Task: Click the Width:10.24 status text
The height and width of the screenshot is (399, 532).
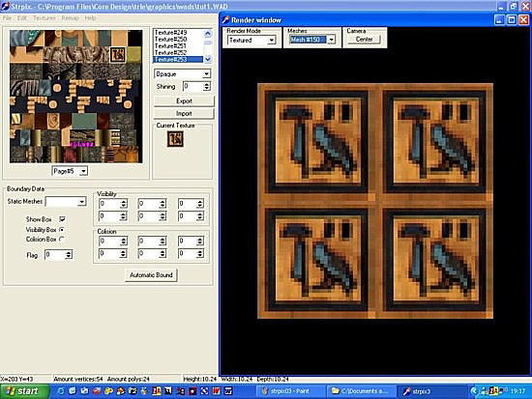Action: tap(237, 379)
